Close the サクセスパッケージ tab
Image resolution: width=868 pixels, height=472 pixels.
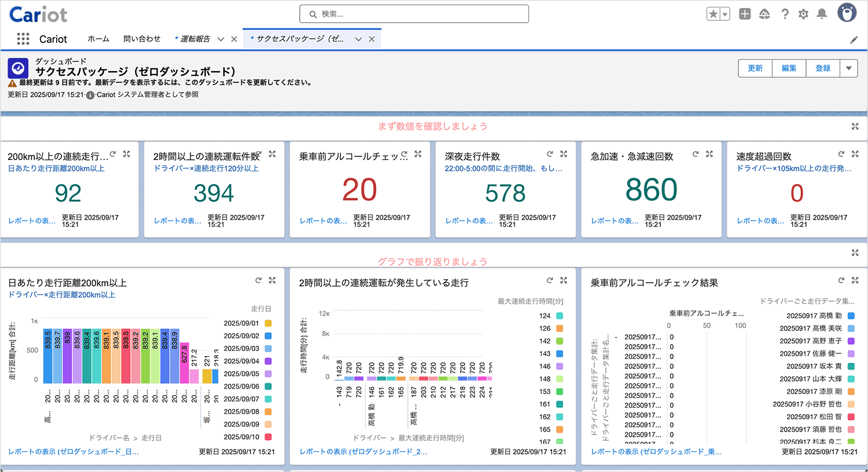point(372,39)
